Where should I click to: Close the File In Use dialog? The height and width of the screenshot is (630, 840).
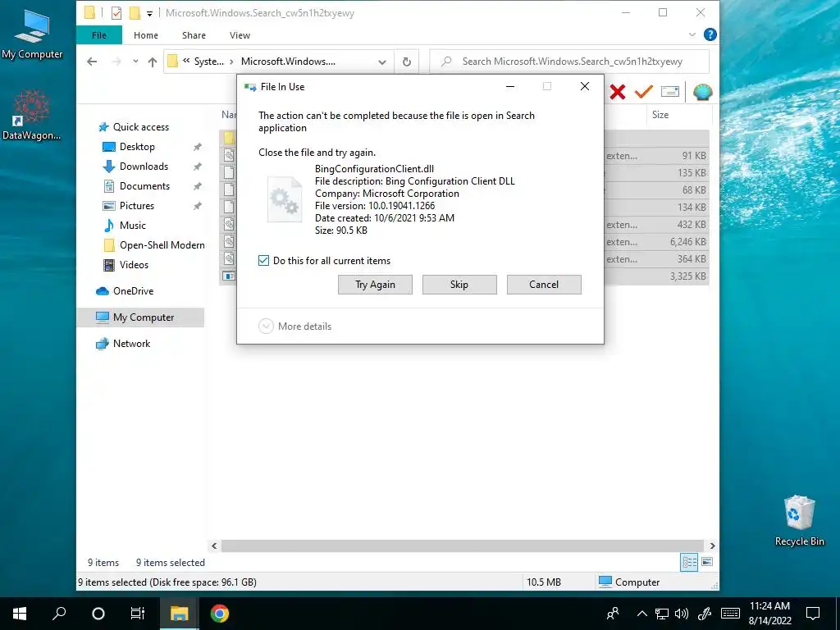pos(584,86)
